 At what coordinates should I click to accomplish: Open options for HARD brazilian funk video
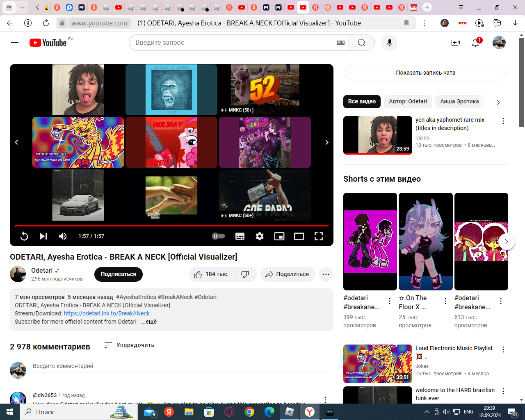(x=503, y=391)
